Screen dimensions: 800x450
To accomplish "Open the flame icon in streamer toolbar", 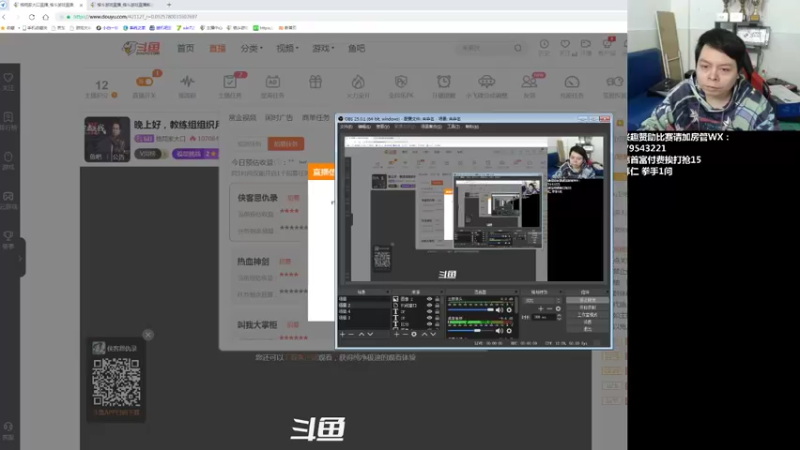I will tap(358, 82).
